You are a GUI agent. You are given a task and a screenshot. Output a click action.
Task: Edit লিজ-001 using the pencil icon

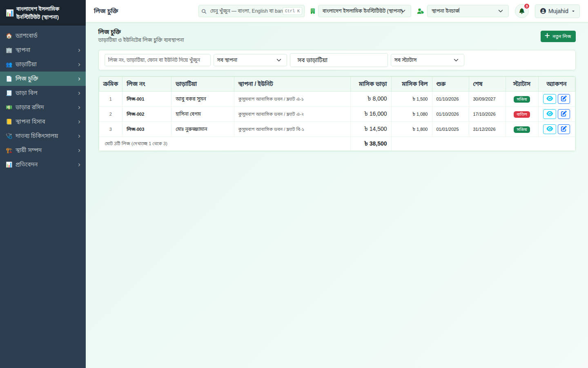coord(564,99)
